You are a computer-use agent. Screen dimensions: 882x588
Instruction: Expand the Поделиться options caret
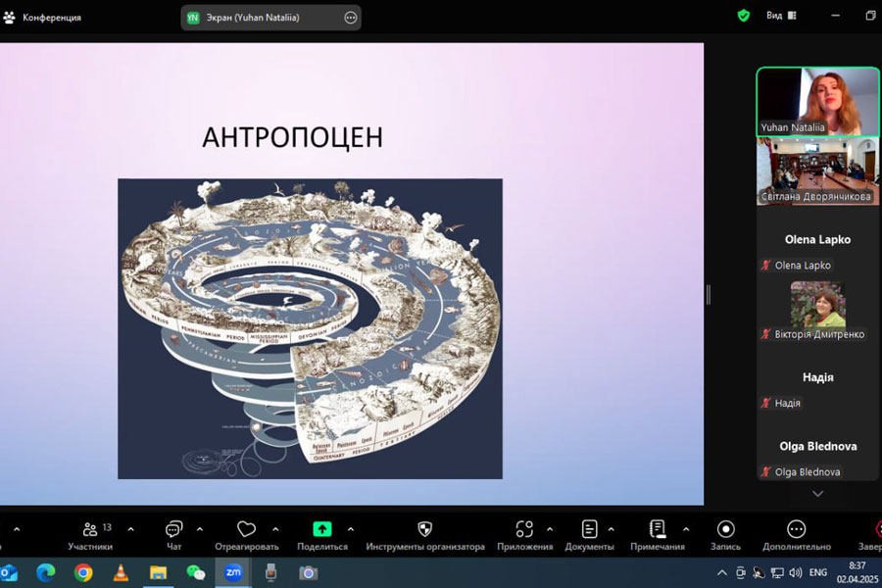(351, 529)
